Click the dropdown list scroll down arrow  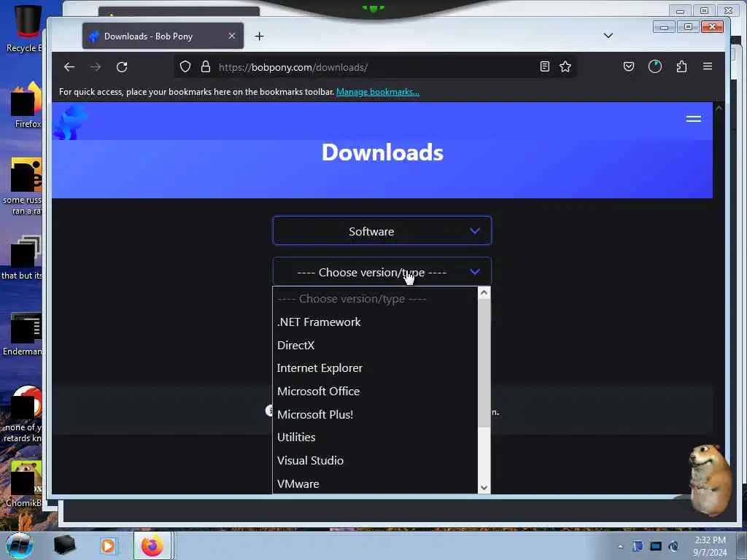(x=484, y=488)
